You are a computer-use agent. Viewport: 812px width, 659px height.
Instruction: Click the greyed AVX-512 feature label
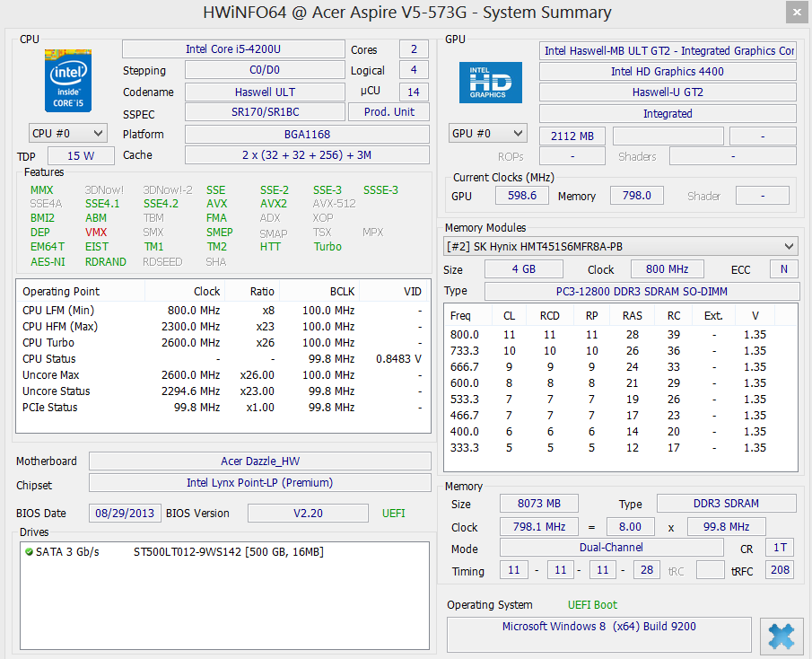coord(334,204)
